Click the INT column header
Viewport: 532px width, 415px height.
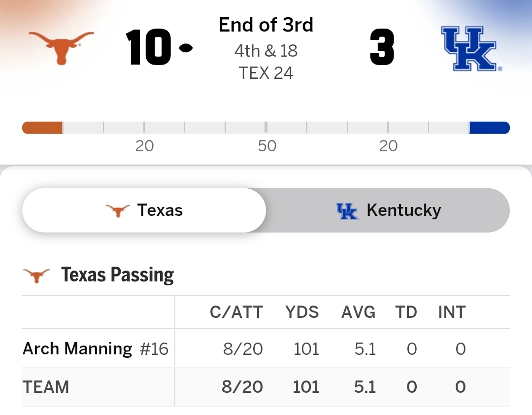point(452,312)
